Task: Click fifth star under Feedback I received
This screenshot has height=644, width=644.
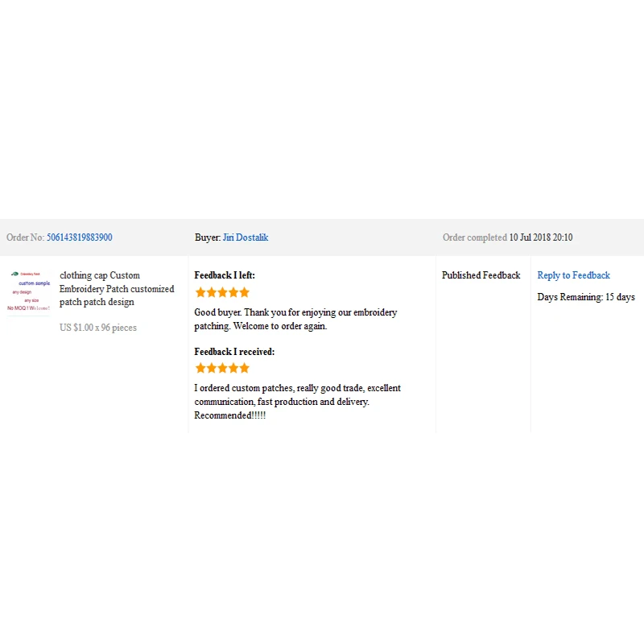Action: click(x=244, y=368)
